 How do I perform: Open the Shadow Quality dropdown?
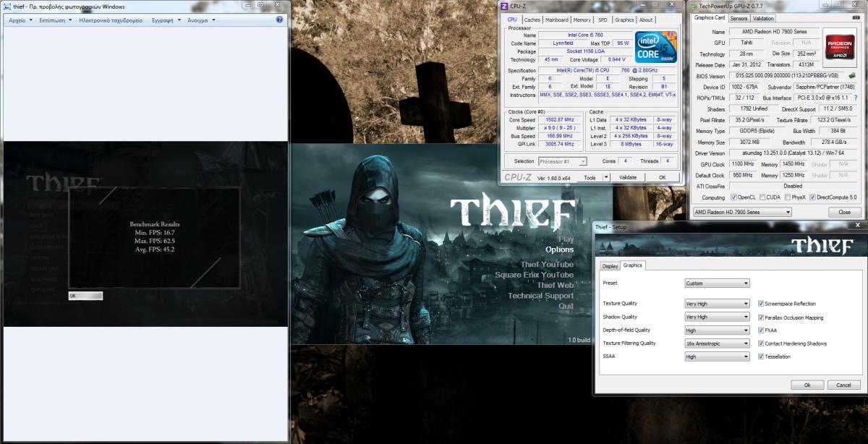[717, 317]
